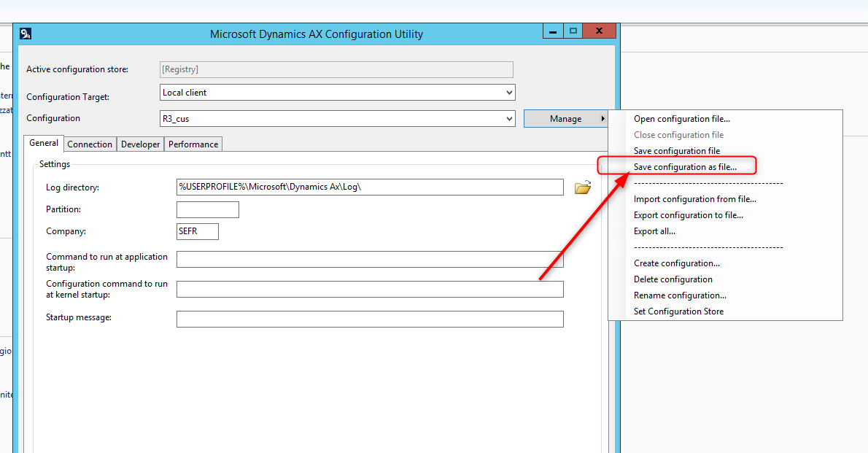
Task: Choose Rename configuration from the menu
Action: pos(680,295)
